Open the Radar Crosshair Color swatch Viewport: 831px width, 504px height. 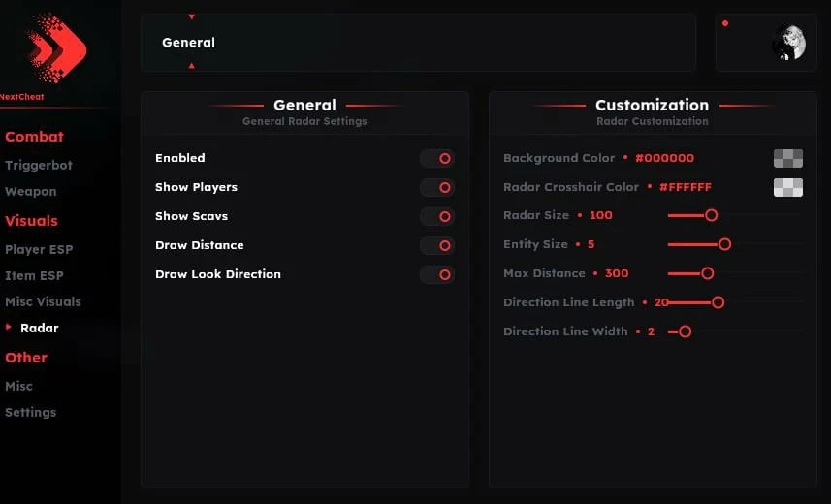787,187
